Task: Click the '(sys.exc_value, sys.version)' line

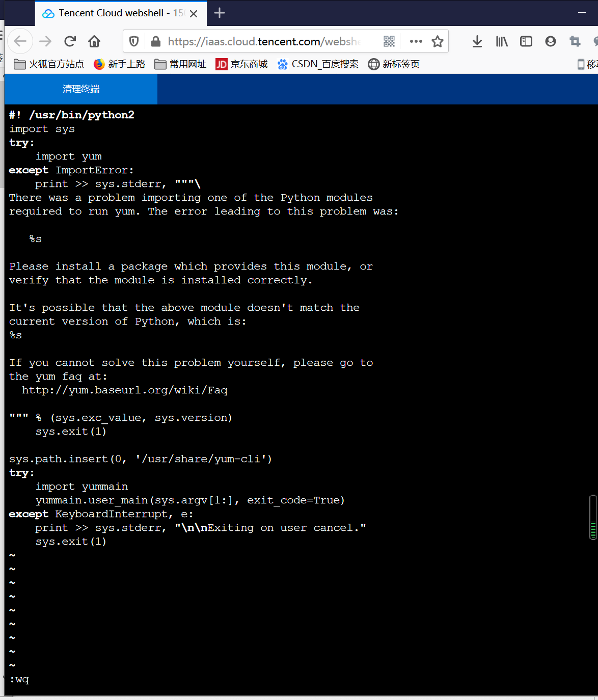Action: [121, 418]
